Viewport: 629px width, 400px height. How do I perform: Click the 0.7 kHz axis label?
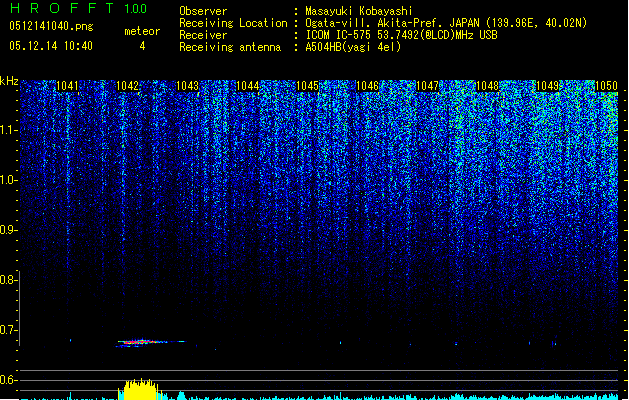pyautogui.click(x=8, y=330)
